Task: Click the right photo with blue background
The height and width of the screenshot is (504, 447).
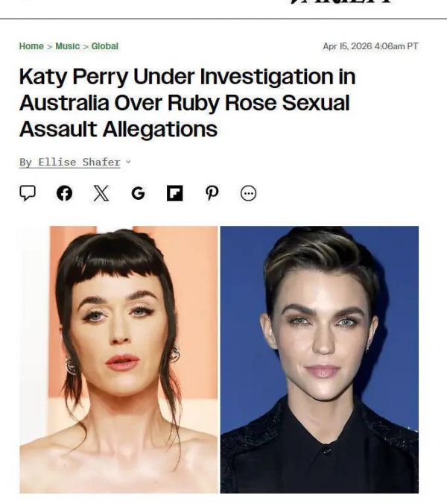Action: click(x=319, y=359)
